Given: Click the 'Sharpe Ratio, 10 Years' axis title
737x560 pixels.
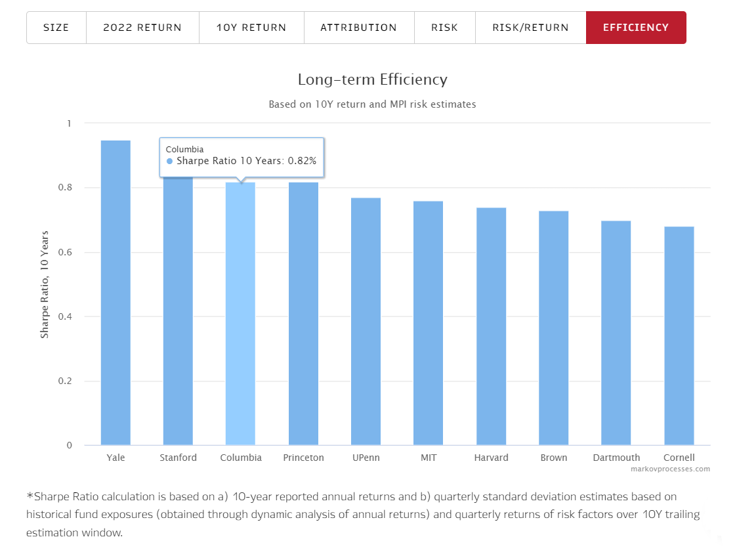Looking at the screenshot, I should [44, 284].
